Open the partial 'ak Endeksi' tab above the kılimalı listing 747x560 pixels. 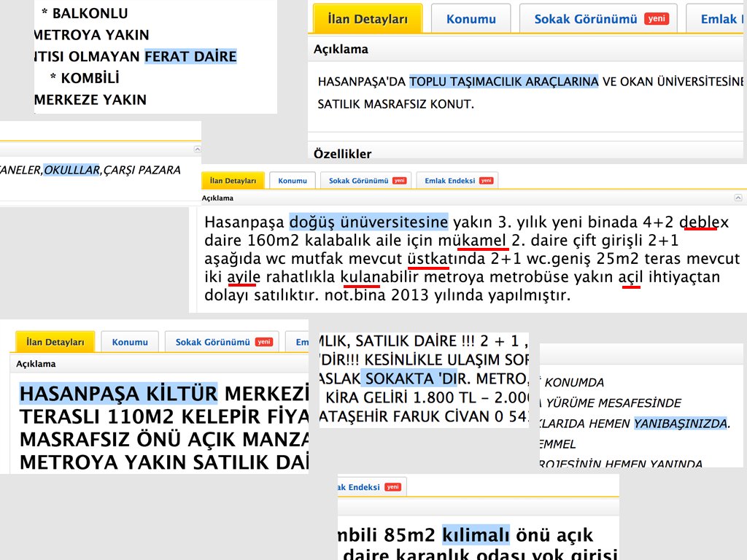[x=372, y=486]
